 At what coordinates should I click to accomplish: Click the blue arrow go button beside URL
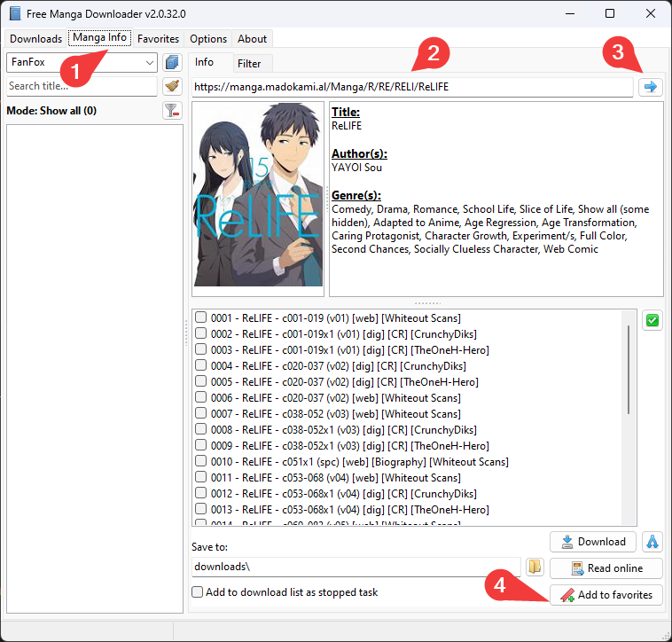(651, 86)
